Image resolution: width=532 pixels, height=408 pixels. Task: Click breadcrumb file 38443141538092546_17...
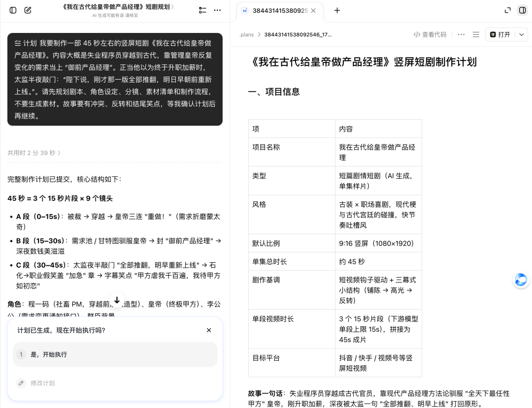(x=298, y=34)
